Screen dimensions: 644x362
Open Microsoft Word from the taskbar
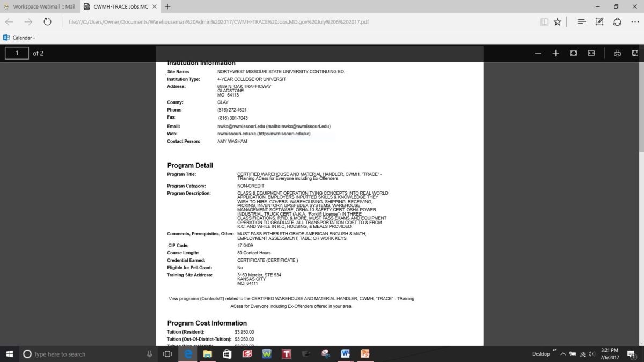[345, 354]
